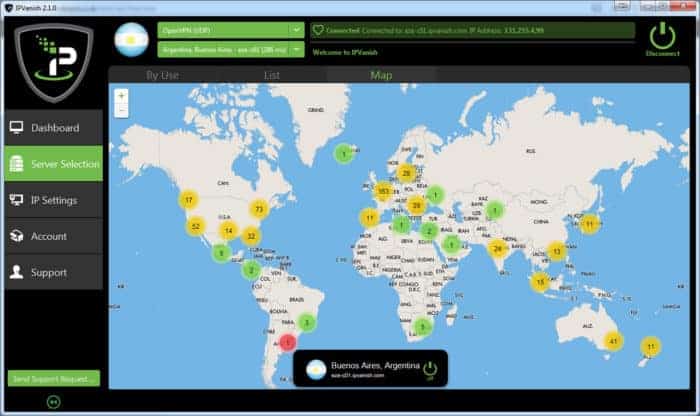The height and width of the screenshot is (416, 700).
Task: Zoom out the map with minus button
Action: tap(121, 110)
